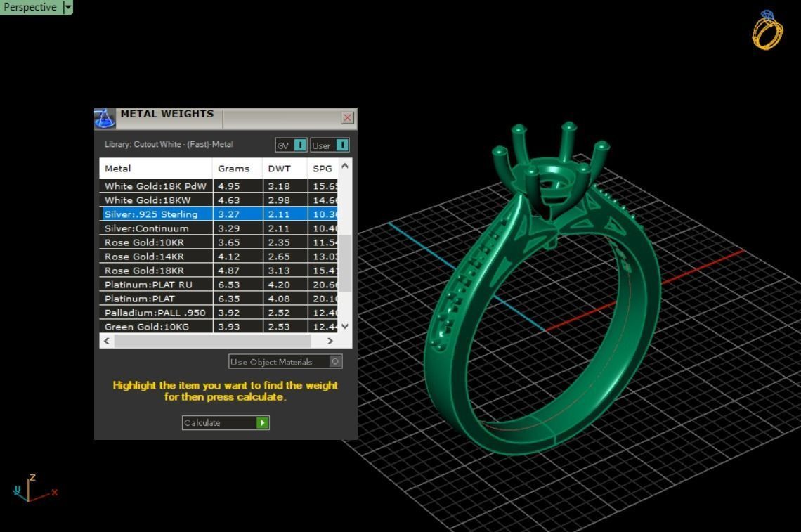Open the Perspective viewport dropdown arrow
801x532 pixels.
(67, 7)
